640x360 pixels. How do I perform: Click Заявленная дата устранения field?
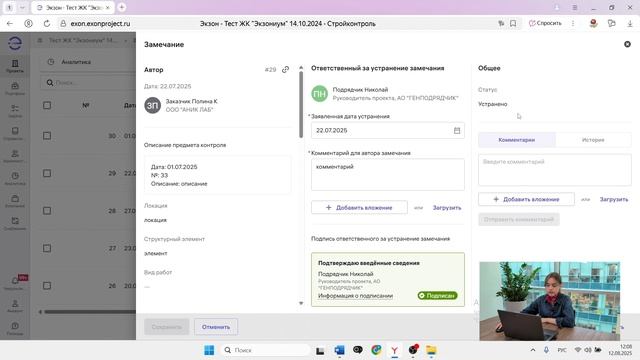[388, 130]
